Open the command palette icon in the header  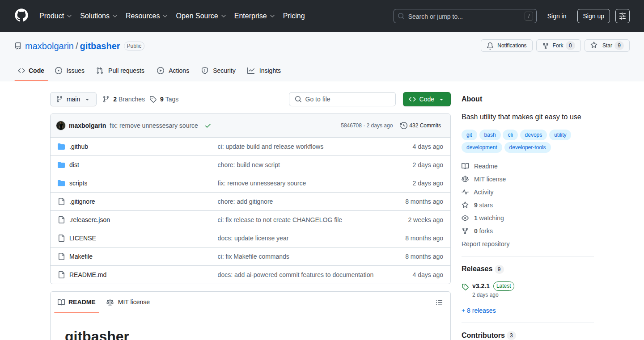pos(623,16)
